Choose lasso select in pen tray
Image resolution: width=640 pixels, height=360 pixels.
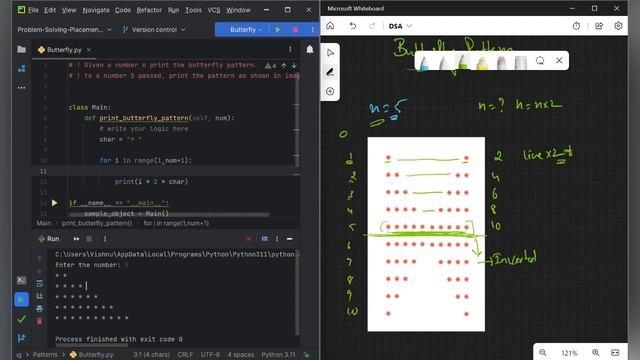[540, 61]
